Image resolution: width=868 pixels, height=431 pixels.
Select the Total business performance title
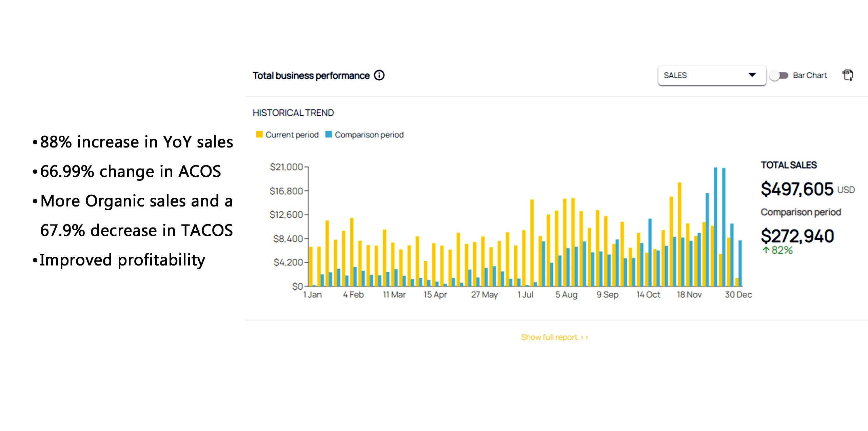pos(311,75)
